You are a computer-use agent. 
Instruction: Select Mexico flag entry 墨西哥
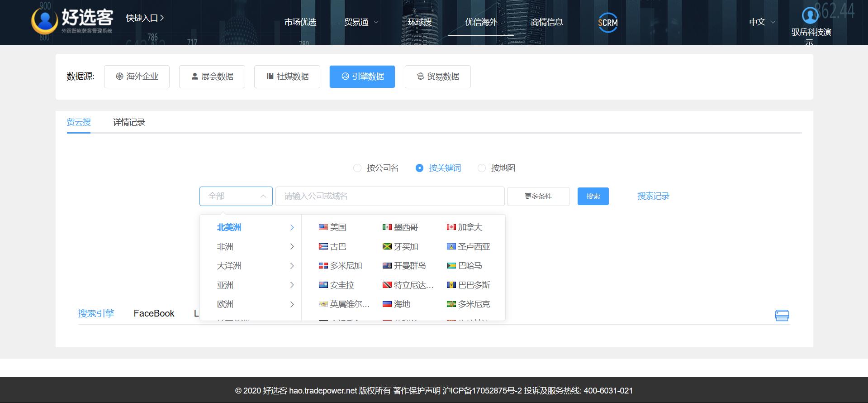[400, 227]
